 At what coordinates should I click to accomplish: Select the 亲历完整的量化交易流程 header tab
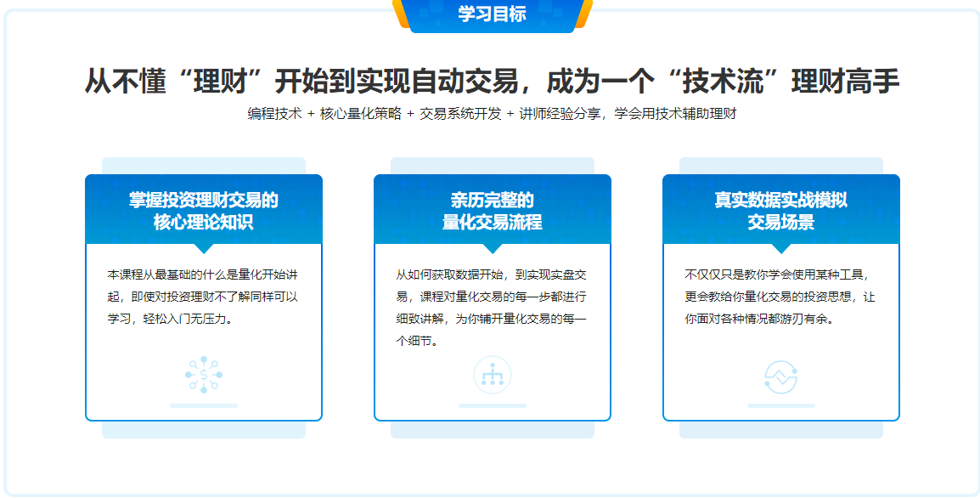coord(491,209)
